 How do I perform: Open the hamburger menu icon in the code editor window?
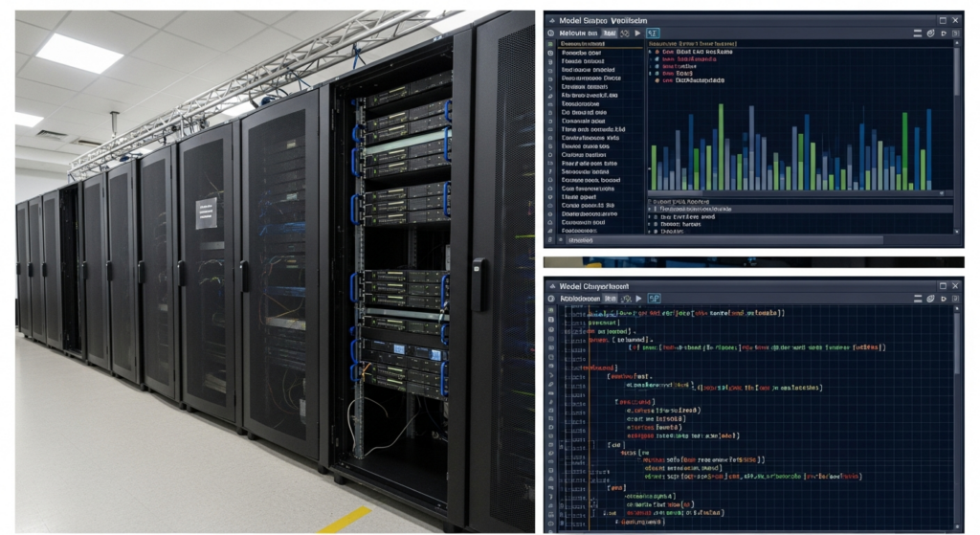(x=918, y=299)
